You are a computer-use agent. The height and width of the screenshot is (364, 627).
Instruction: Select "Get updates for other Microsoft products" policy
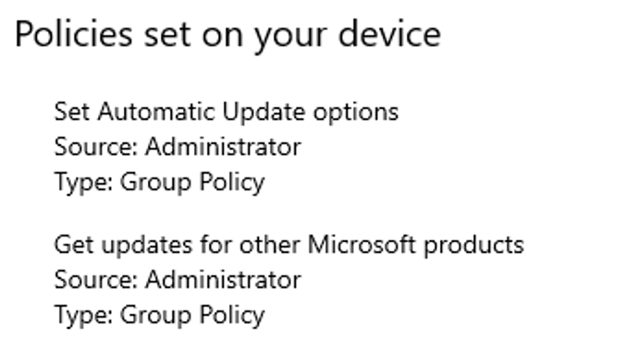point(289,245)
